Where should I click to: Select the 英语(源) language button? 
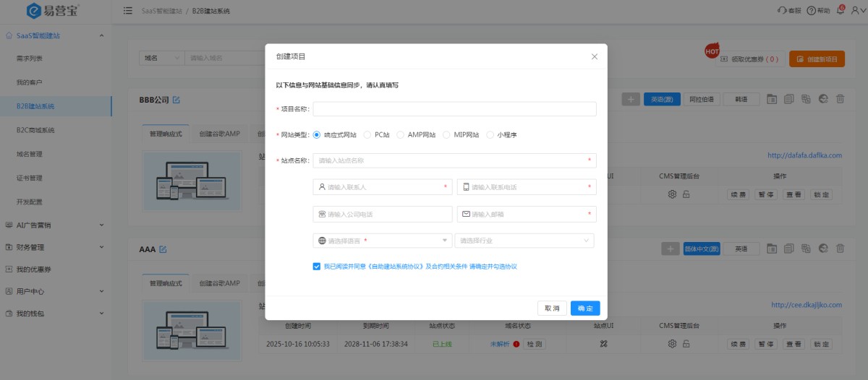(x=662, y=99)
